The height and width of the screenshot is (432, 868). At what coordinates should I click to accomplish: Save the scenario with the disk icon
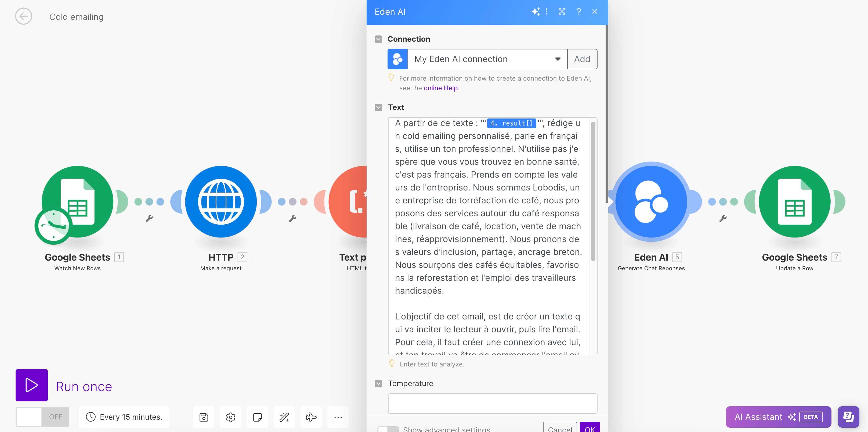[x=204, y=417]
